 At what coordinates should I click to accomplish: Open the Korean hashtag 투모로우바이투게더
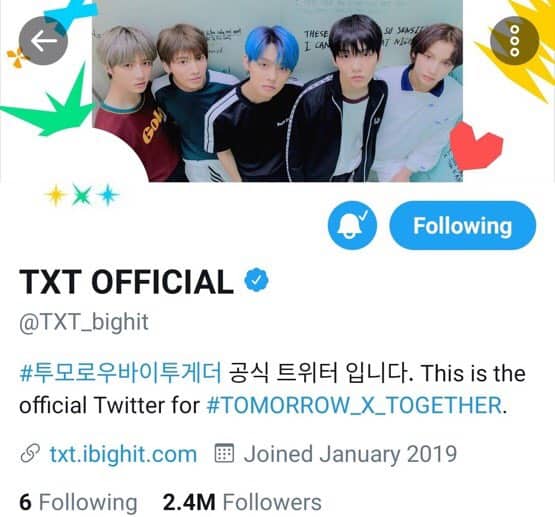coord(120,373)
